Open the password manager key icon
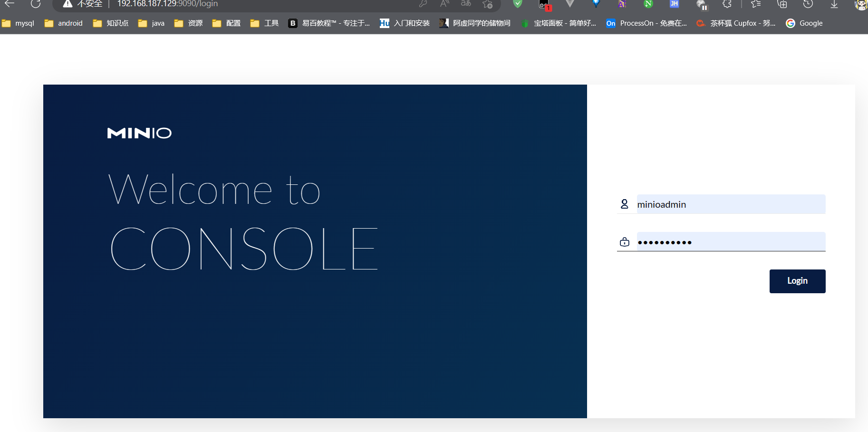Image resolution: width=868 pixels, height=432 pixels. (x=422, y=4)
